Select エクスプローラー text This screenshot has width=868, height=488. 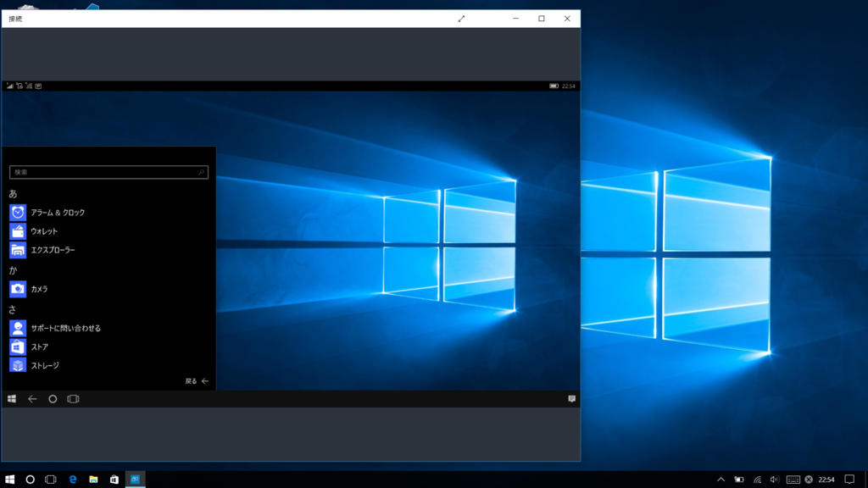tap(53, 250)
